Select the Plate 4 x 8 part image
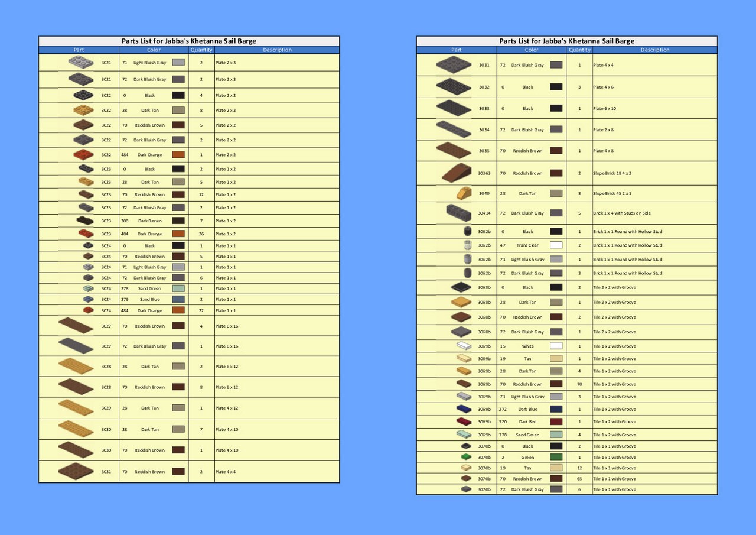 coord(454,151)
